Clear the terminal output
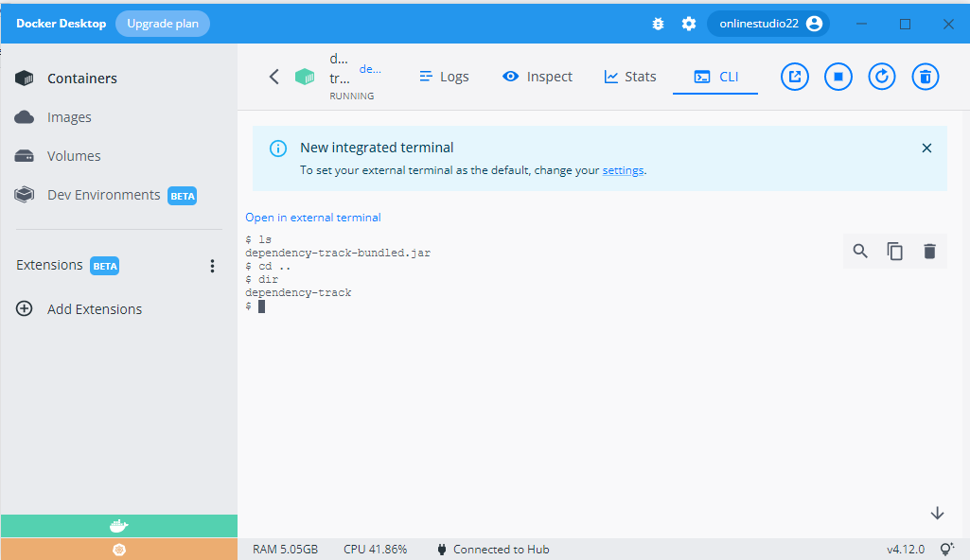 pyautogui.click(x=929, y=251)
